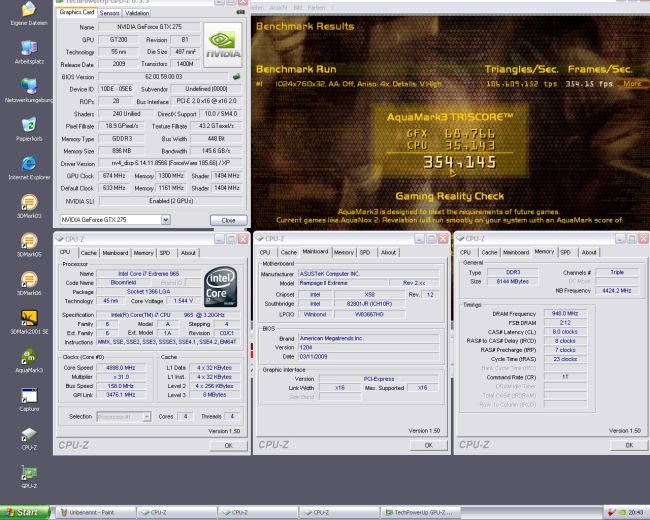Click mainboard Model field Rampage II Extreme

click(x=343, y=283)
